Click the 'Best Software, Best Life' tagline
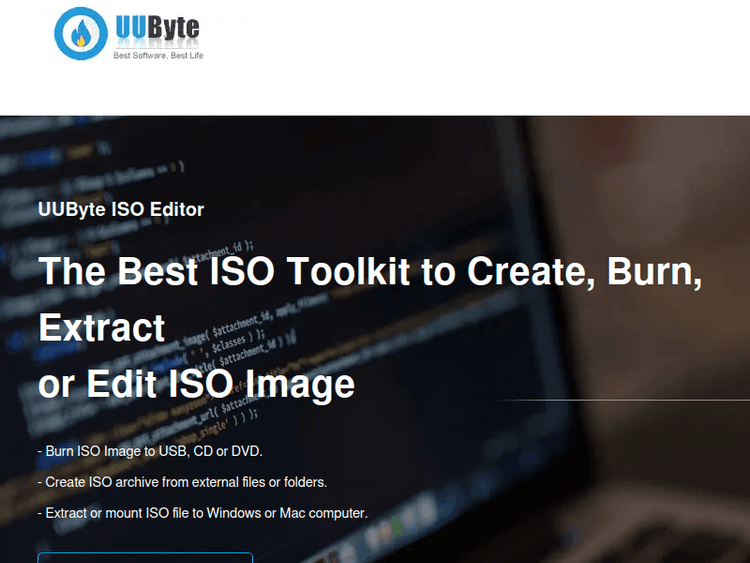Viewport: 750px width, 563px height. 158,55
